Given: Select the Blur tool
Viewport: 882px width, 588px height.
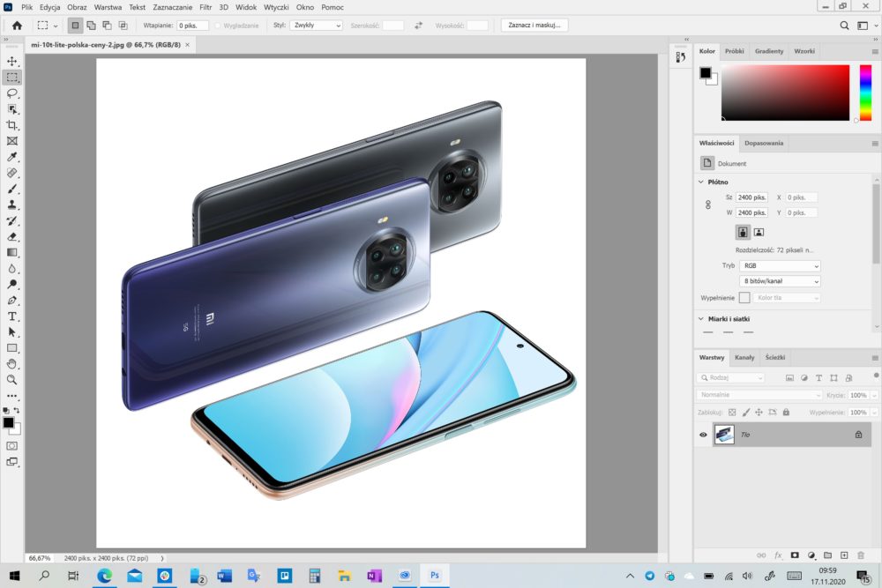Looking at the screenshot, I should pos(11,268).
